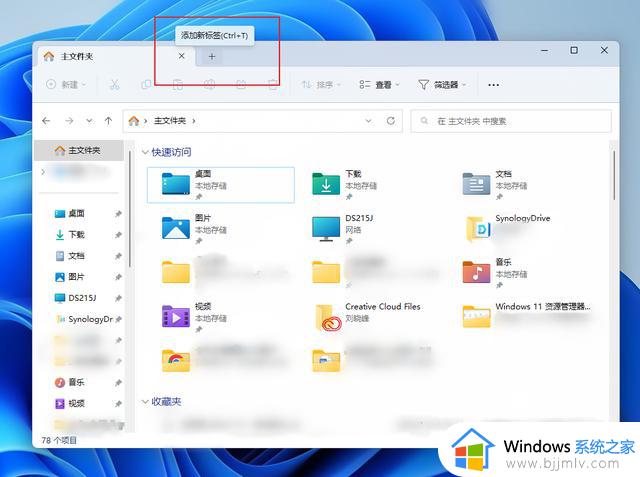The width and height of the screenshot is (640, 477).
Task: Click the Delete trash icon
Action: pyautogui.click(x=272, y=84)
